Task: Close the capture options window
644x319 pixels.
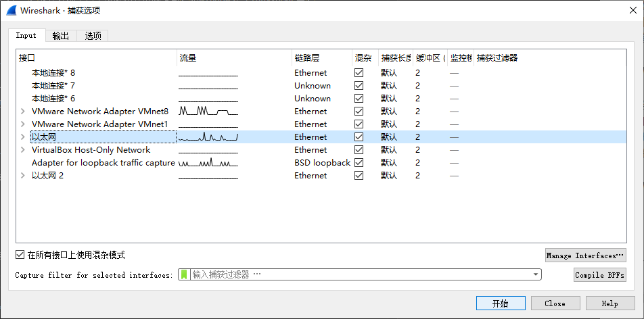Action: coord(633,10)
